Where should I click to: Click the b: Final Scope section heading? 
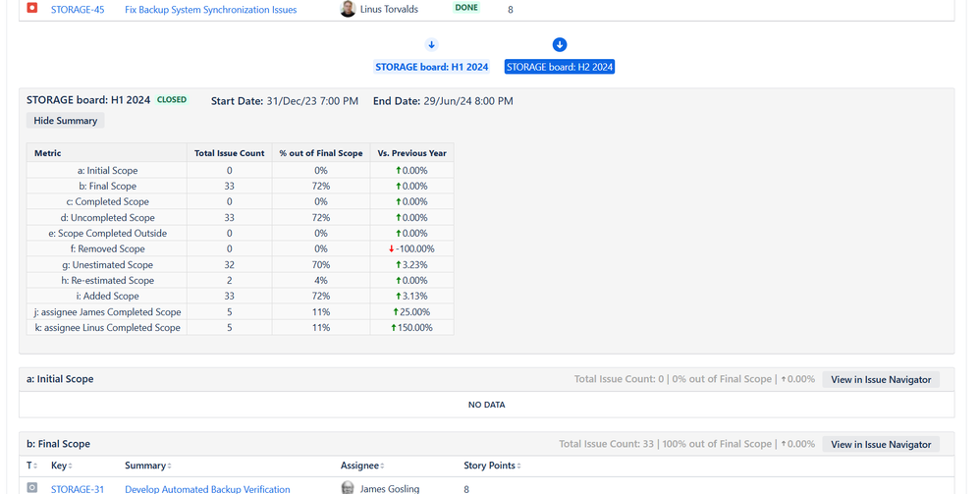(58, 444)
